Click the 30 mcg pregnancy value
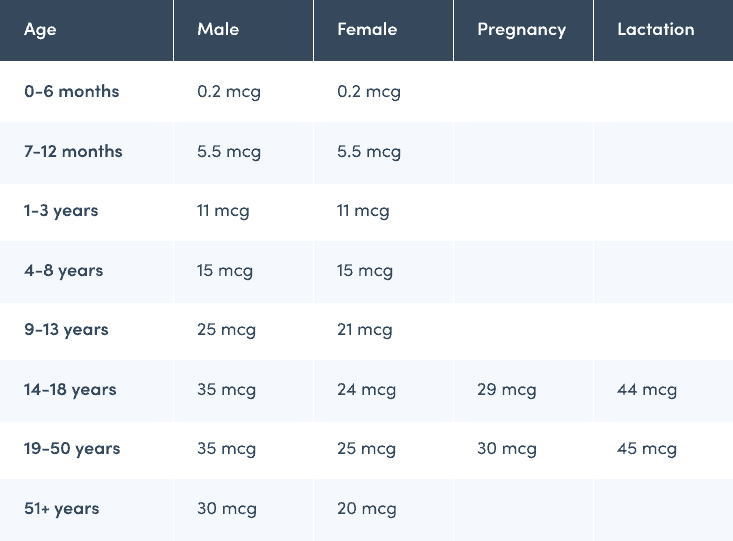The image size is (733, 541). [x=507, y=449]
